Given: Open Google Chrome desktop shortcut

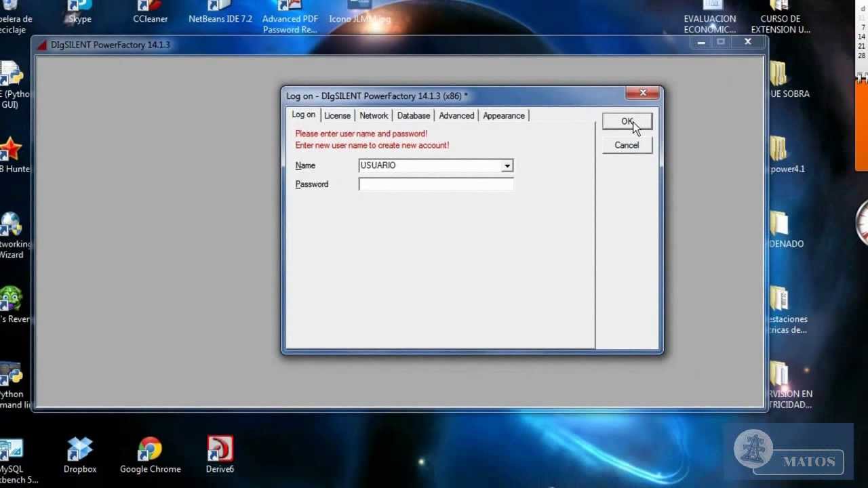Looking at the screenshot, I should (151, 455).
